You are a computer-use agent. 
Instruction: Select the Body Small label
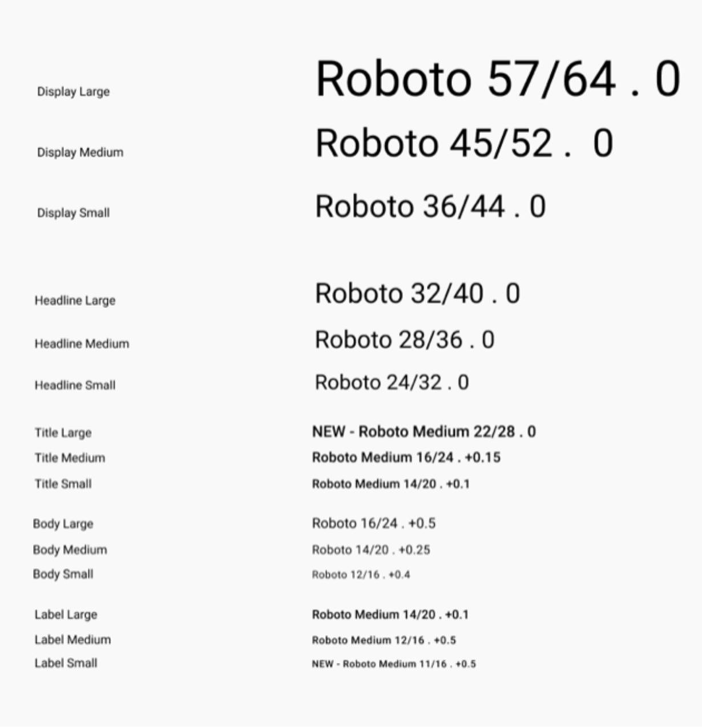[63, 574]
